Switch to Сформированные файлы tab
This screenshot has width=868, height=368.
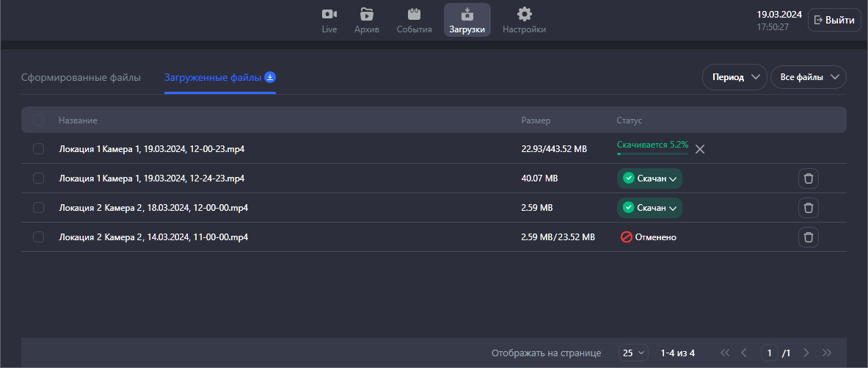[x=81, y=77]
